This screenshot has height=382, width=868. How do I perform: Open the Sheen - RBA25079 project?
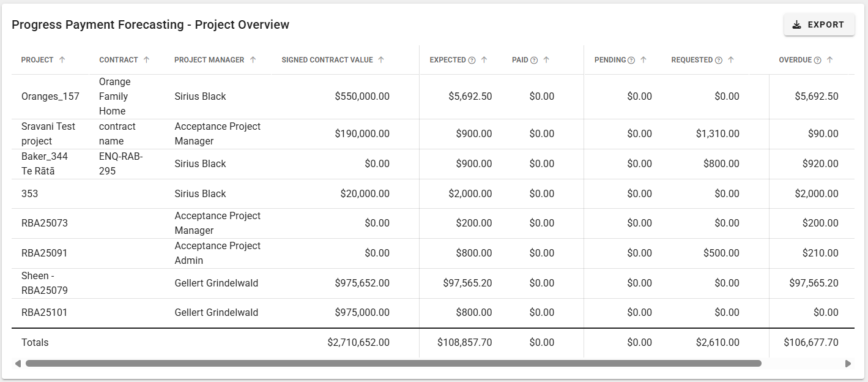tap(45, 283)
